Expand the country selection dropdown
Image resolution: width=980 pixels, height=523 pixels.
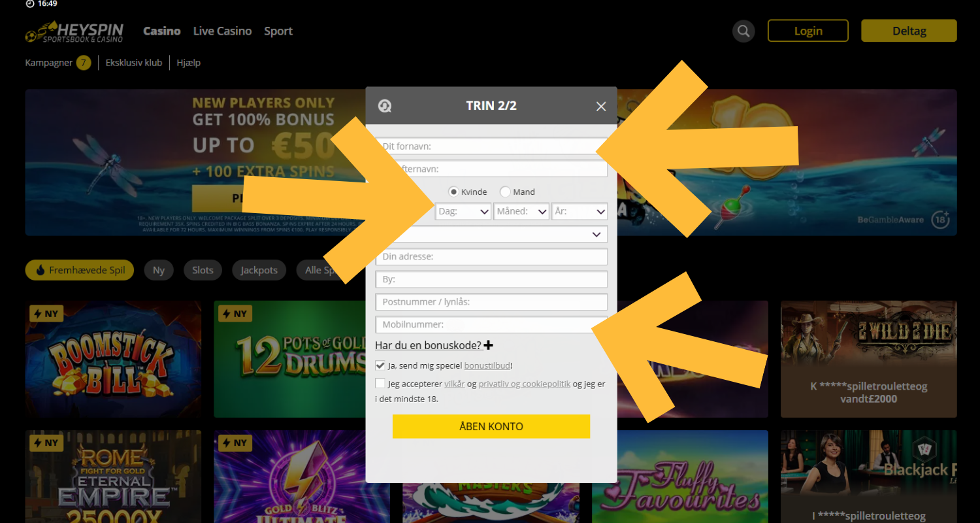click(x=491, y=234)
